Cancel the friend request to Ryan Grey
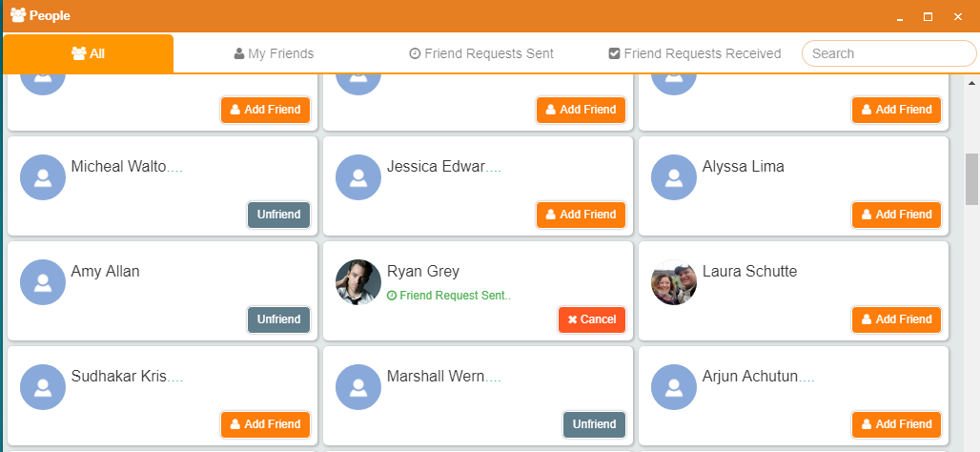This screenshot has height=452, width=980. 592,319
